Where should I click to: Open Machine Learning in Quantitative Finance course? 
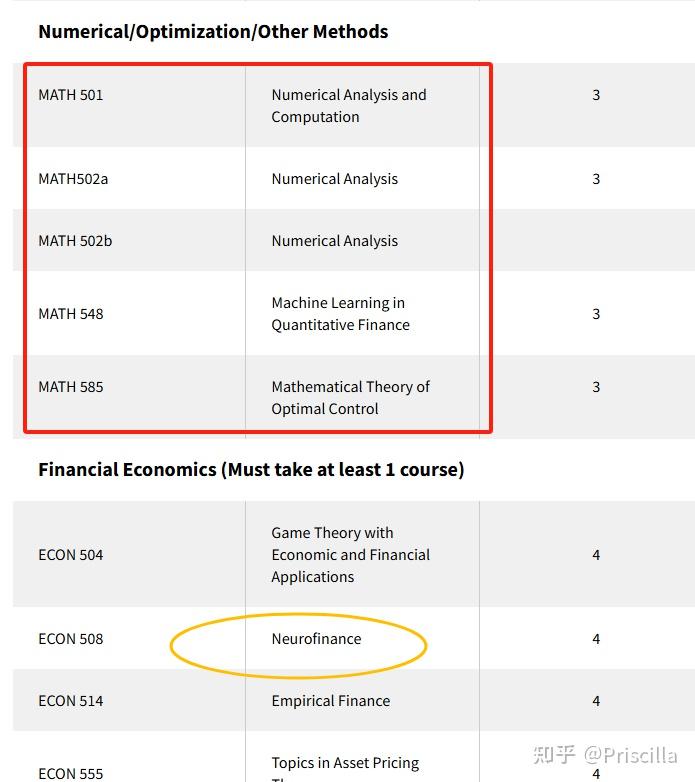click(340, 314)
